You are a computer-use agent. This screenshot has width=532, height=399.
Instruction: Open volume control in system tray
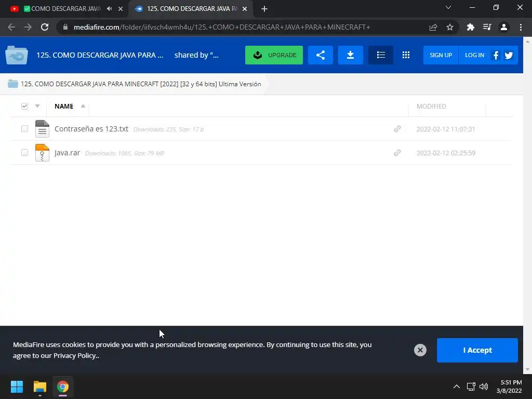pos(484,387)
